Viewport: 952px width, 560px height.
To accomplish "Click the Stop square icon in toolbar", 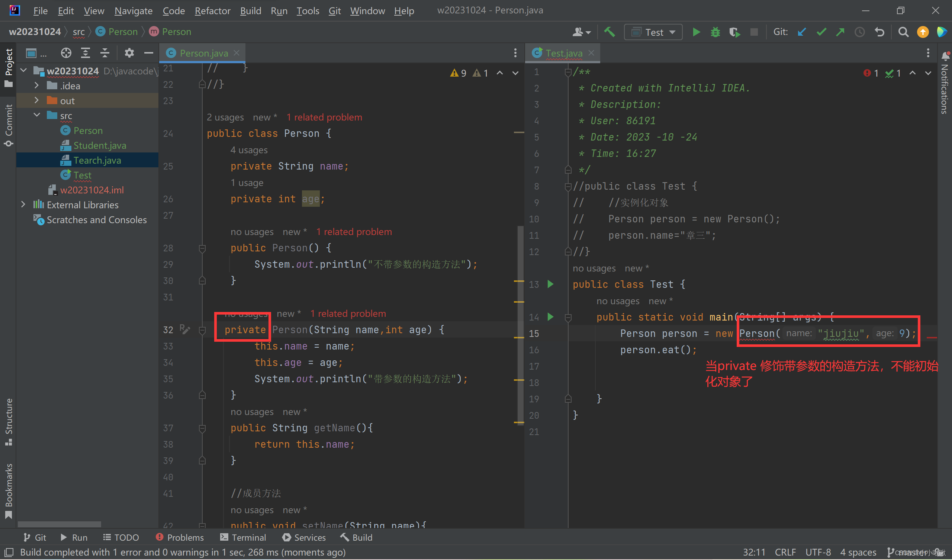I will point(754,32).
